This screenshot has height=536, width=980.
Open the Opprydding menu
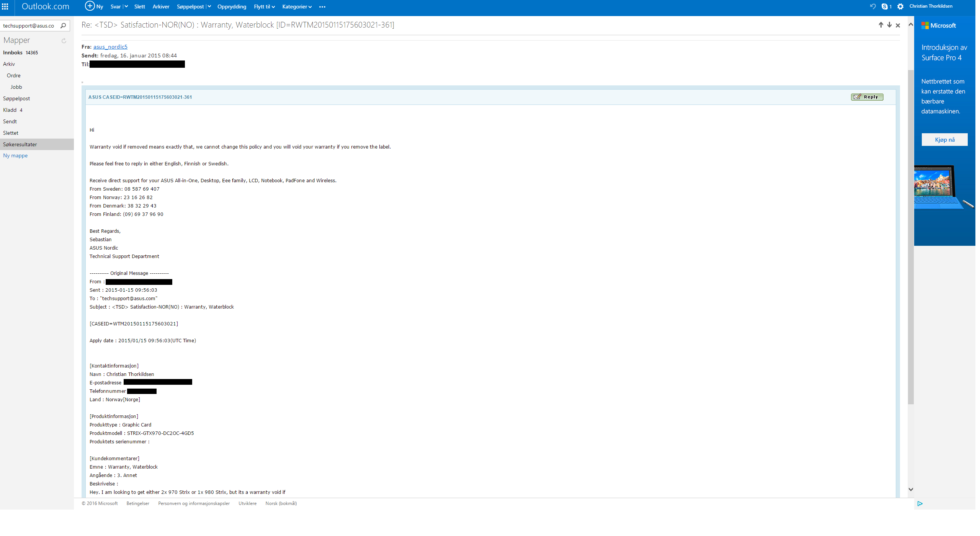pyautogui.click(x=232, y=7)
